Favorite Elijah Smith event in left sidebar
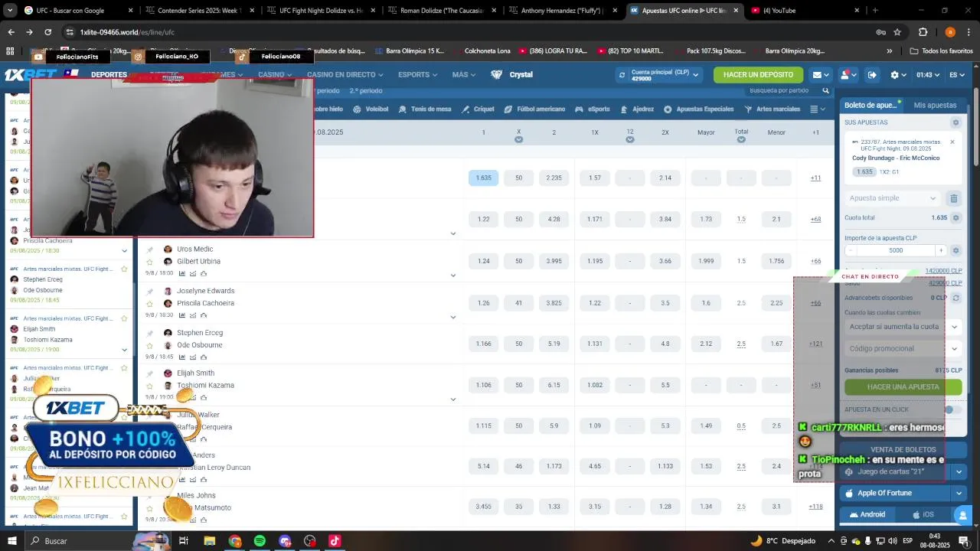Screen dimensions: 980x551 (x=124, y=318)
